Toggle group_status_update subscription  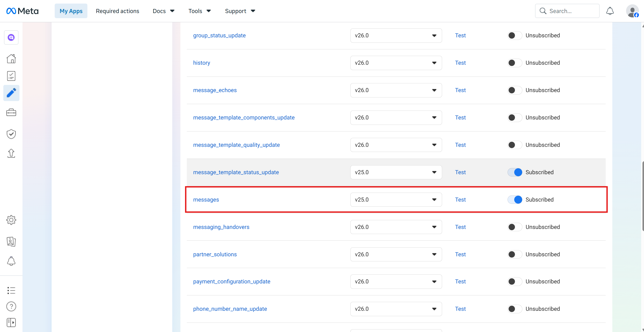pyautogui.click(x=515, y=36)
